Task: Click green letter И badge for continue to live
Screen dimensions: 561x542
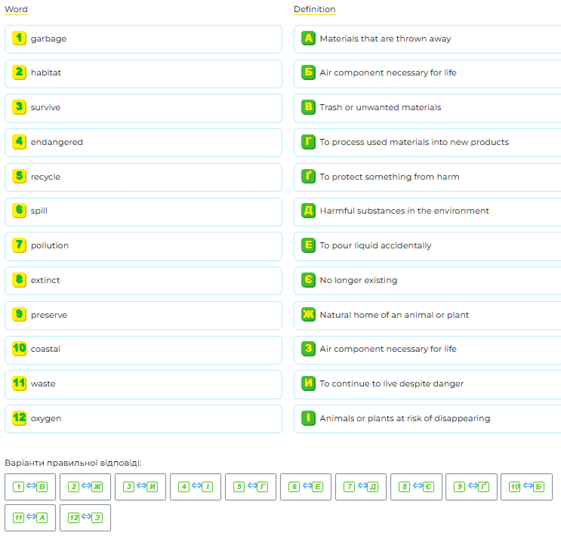Action: 308,383
